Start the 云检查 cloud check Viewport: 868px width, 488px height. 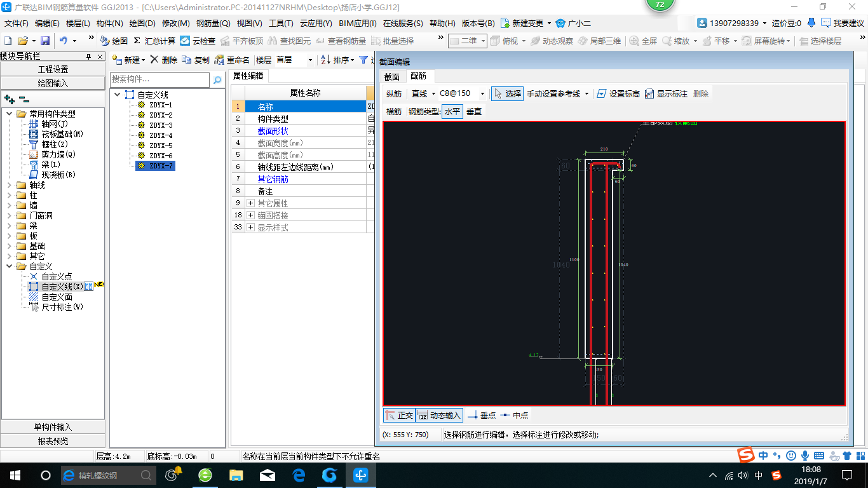tap(198, 41)
